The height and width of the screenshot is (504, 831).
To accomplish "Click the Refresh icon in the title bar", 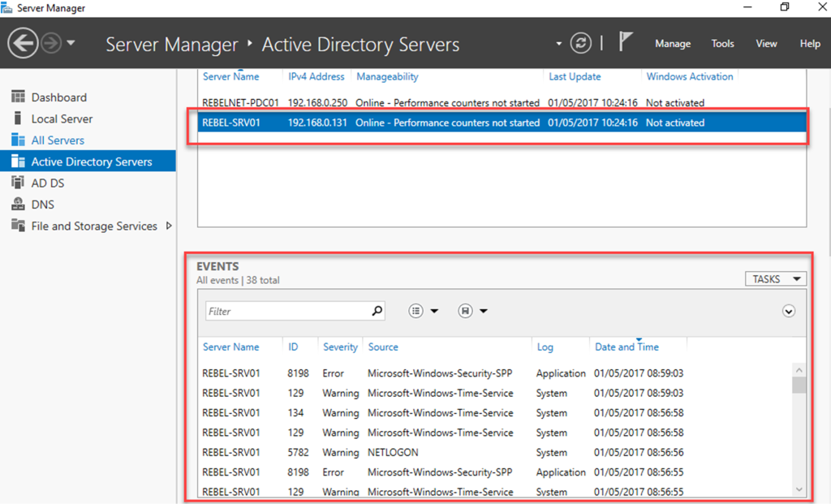I will pyautogui.click(x=581, y=44).
